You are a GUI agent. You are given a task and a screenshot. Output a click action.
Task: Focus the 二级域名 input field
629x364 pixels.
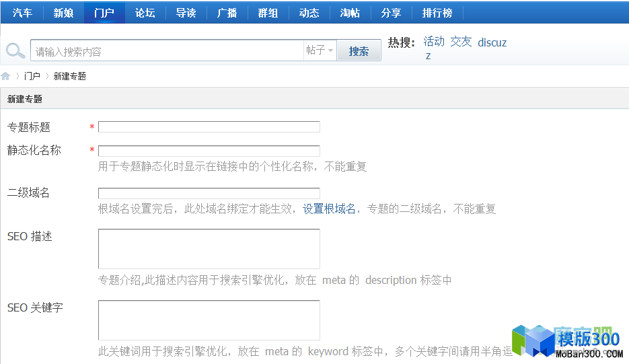209,193
